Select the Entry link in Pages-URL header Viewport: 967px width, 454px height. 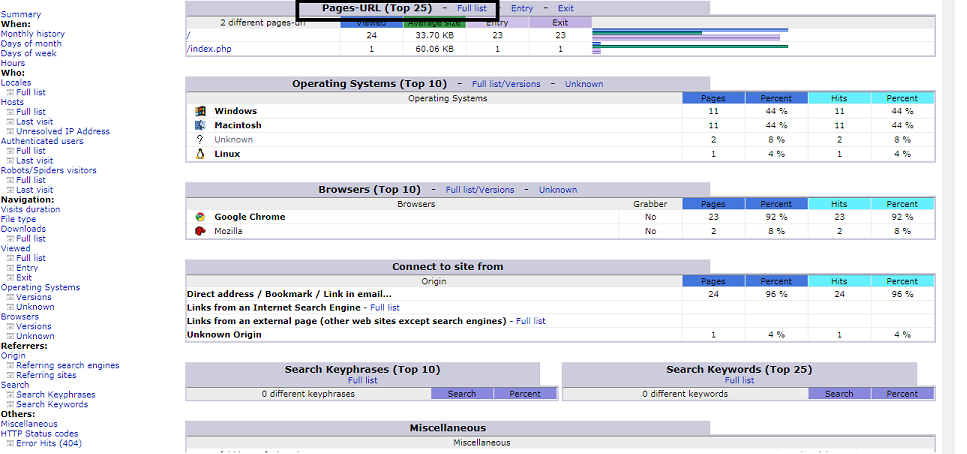tap(522, 8)
